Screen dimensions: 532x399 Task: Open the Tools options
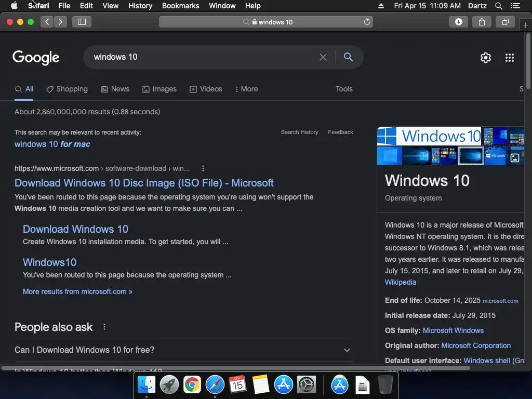344,89
